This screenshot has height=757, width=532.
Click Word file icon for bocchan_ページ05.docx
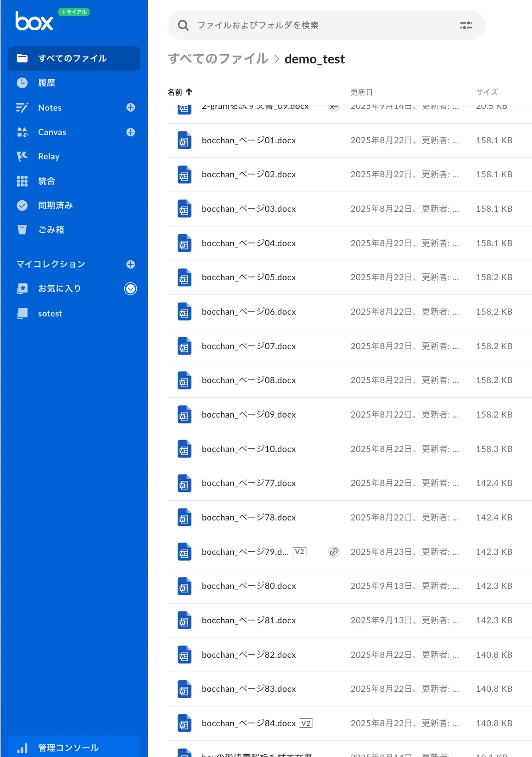click(184, 278)
